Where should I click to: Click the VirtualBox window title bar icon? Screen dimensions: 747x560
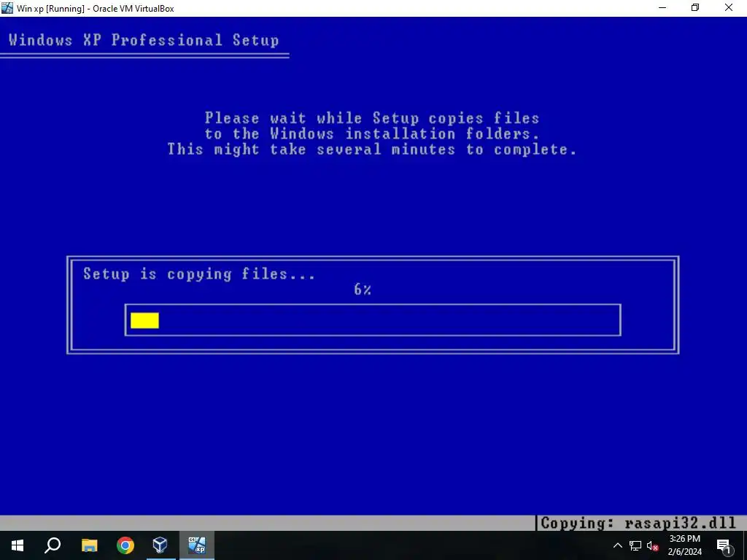point(7,7)
